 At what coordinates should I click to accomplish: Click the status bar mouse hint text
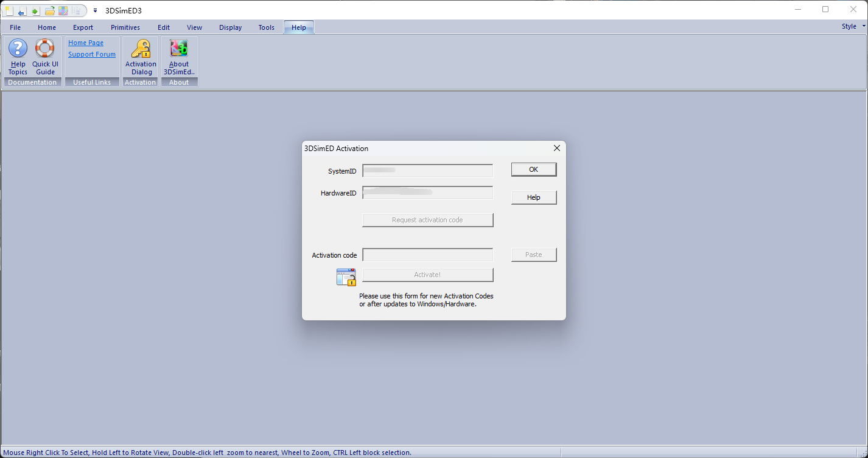[207, 453]
